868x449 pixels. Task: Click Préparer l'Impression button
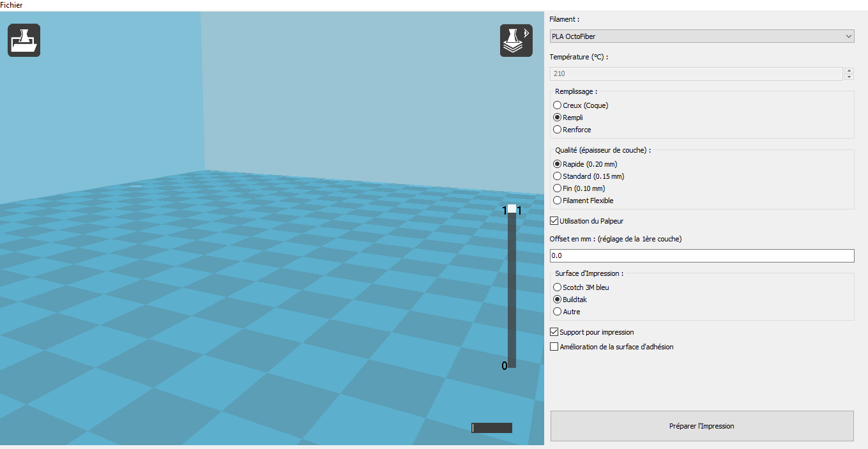[x=702, y=426]
